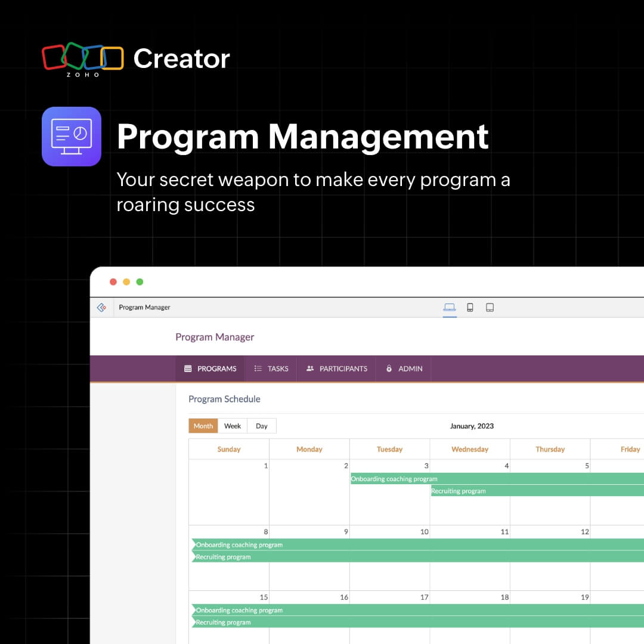The height and width of the screenshot is (644, 644).
Task: Enable the Week calendar view
Action: tap(233, 426)
